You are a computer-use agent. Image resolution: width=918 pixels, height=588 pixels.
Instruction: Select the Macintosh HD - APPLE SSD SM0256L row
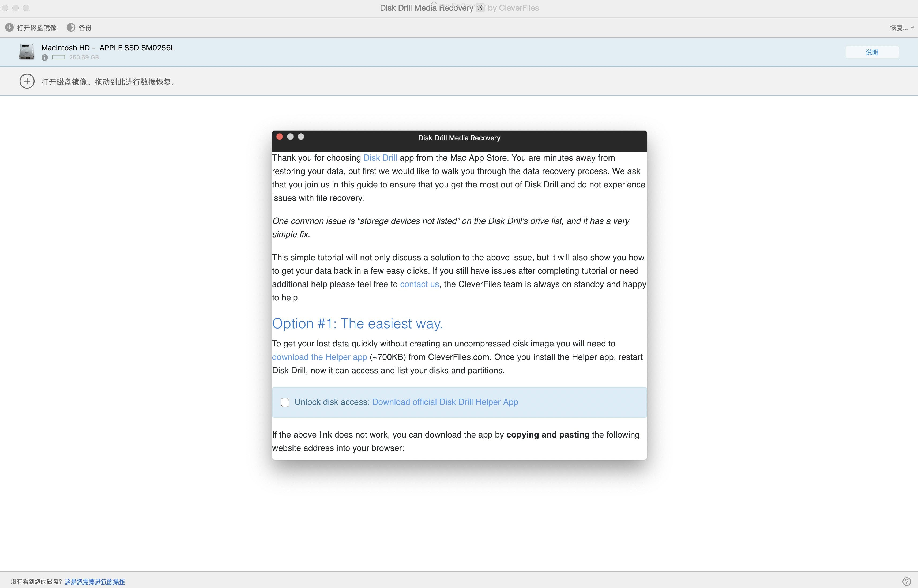coord(459,52)
